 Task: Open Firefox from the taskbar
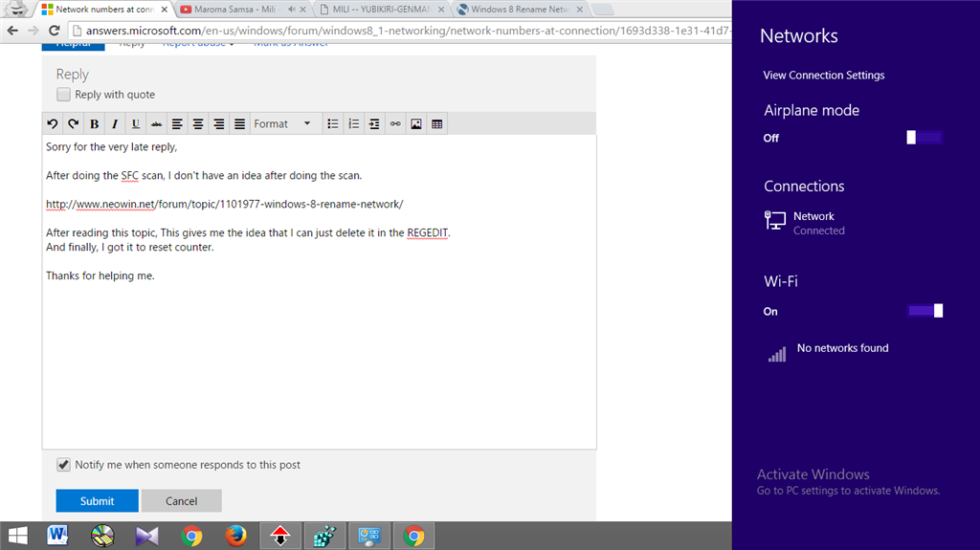[235, 536]
